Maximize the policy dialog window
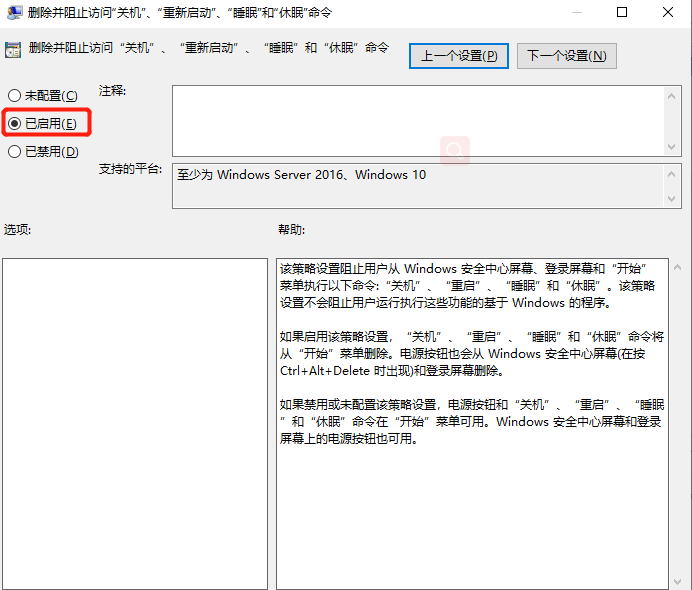The image size is (692, 590). pyautogui.click(x=622, y=12)
